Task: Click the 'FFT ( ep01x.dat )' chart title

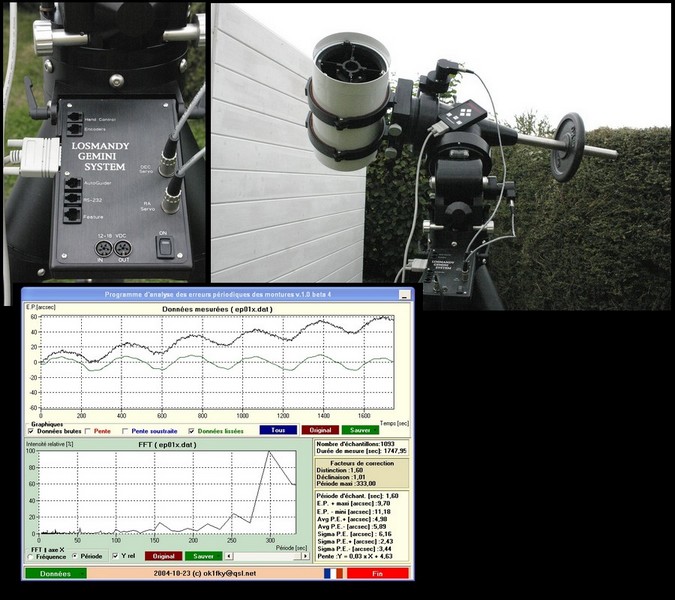Action: (x=167, y=445)
